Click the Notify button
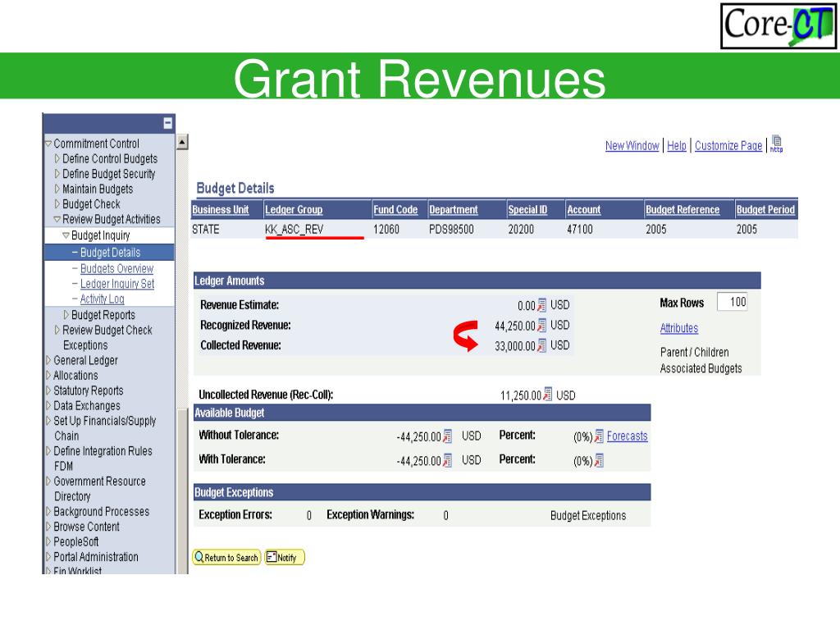 (285, 557)
